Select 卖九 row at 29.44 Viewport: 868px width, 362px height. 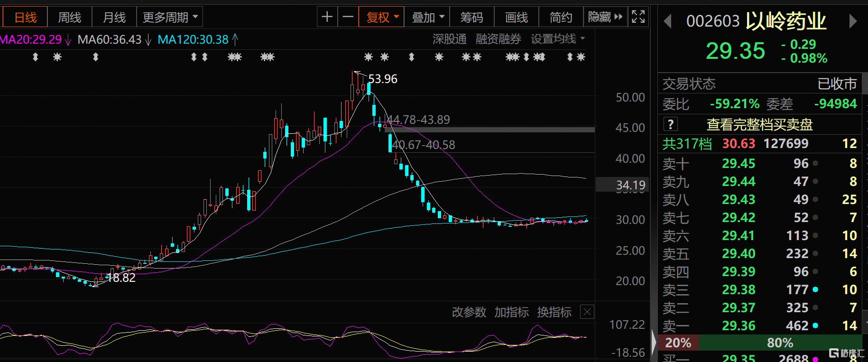[x=759, y=181]
